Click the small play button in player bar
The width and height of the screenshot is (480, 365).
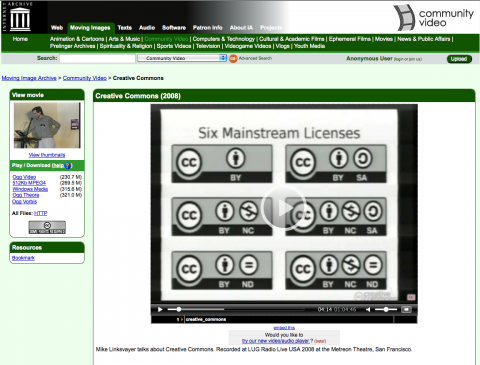(160, 310)
